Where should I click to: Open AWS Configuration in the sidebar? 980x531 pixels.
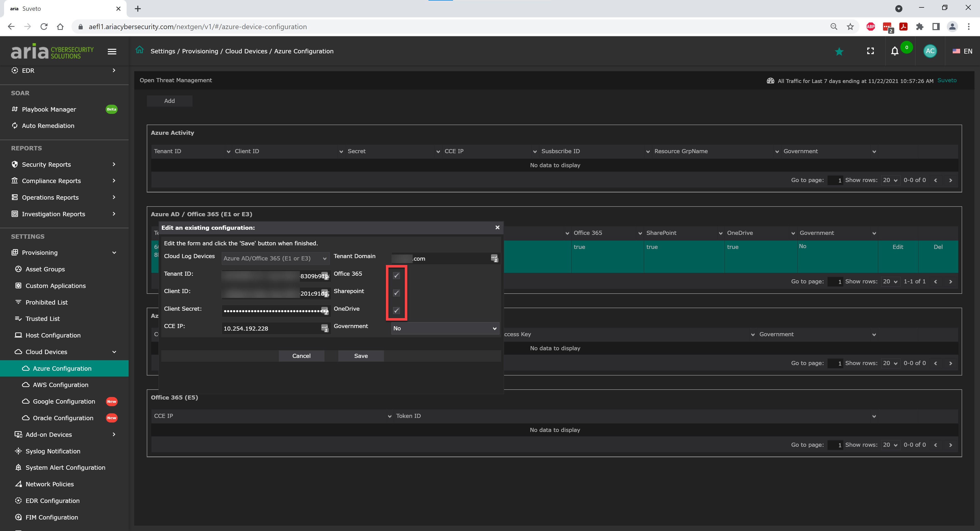pyautogui.click(x=60, y=385)
